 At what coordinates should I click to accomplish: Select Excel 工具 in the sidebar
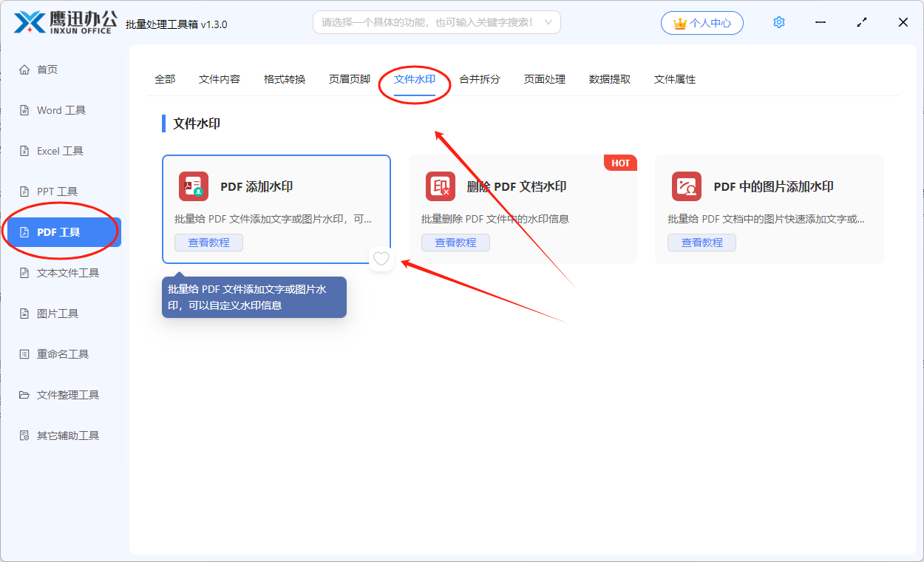[x=59, y=151]
